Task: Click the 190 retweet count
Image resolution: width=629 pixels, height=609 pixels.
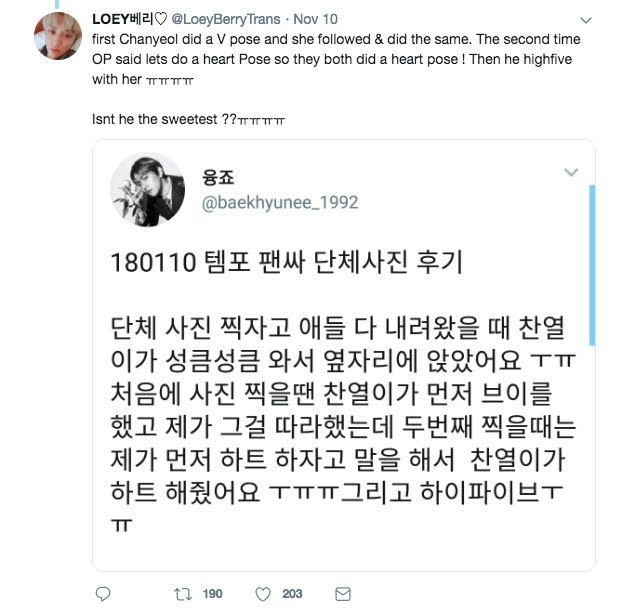Action: coord(212,594)
